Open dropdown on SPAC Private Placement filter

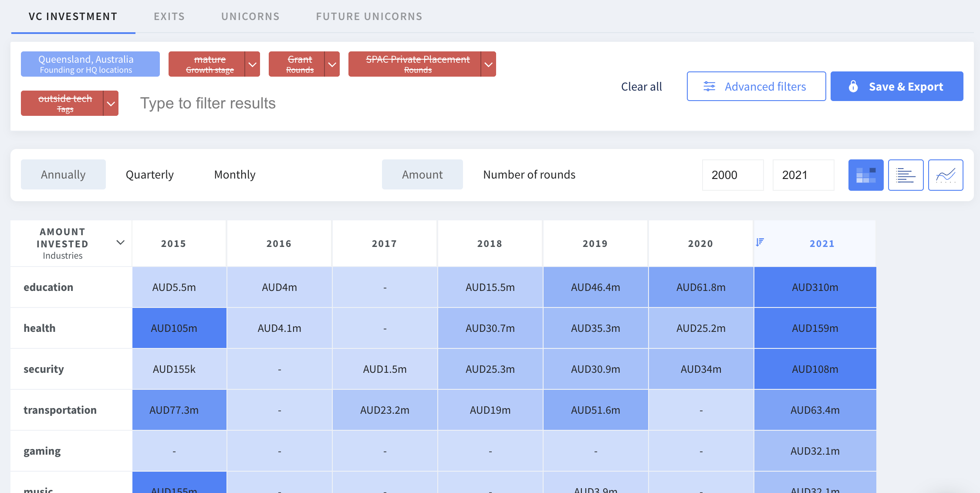tap(488, 64)
